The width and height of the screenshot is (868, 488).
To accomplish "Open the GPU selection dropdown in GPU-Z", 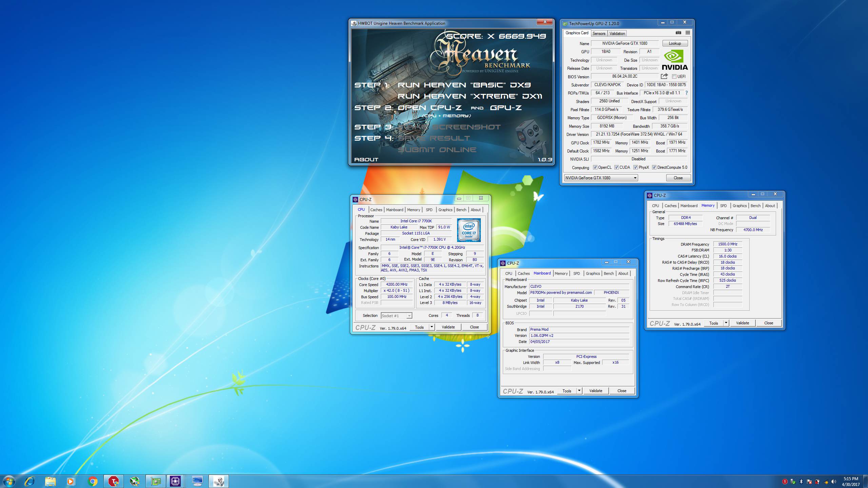I will click(x=601, y=178).
